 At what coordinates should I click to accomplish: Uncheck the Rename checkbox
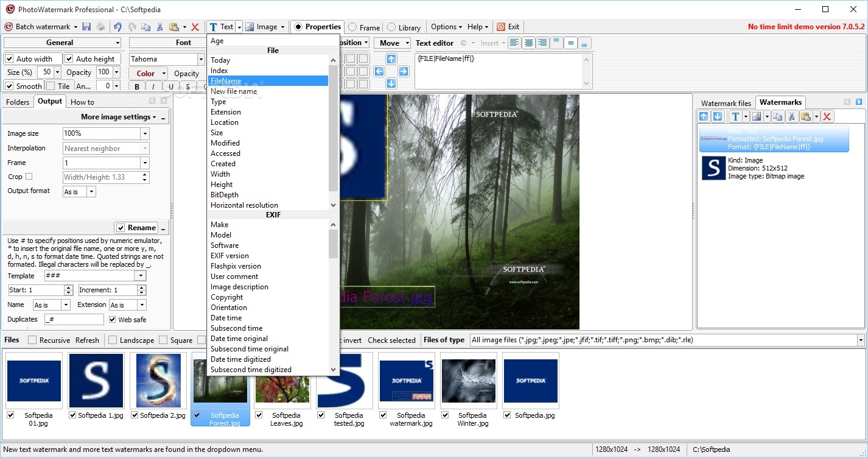coord(121,228)
